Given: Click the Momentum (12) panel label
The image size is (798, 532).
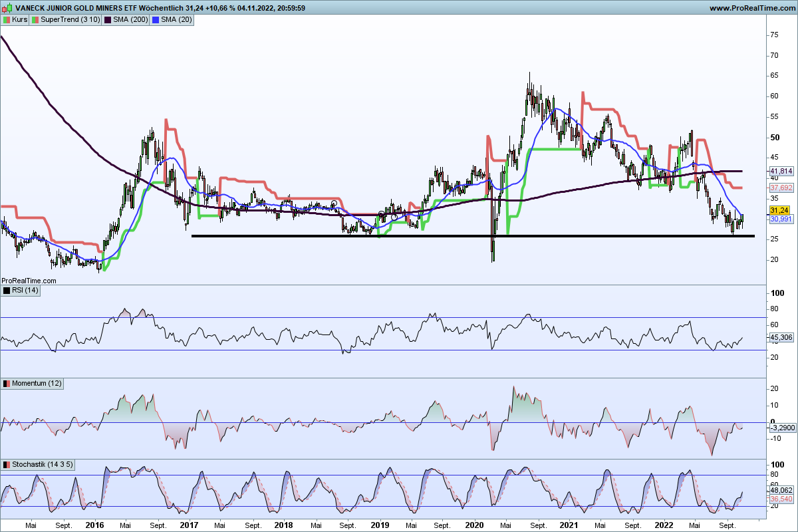Looking at the screenshot, I should coord(37,384).
